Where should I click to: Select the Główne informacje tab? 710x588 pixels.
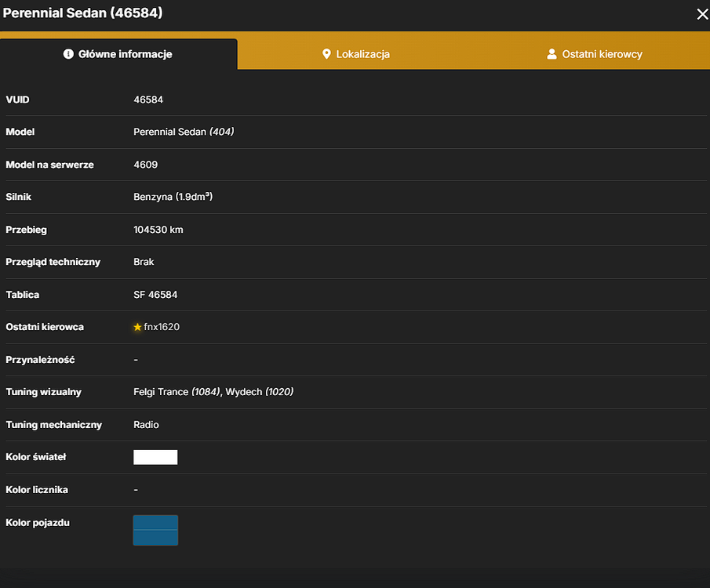tap(118, 54)
